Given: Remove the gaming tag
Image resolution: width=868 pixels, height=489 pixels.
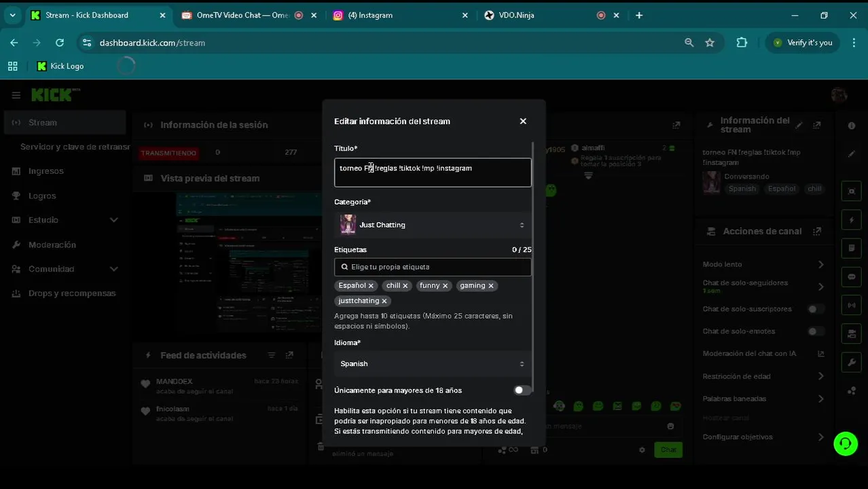Looking at the screenshot, I should [491, 286].
